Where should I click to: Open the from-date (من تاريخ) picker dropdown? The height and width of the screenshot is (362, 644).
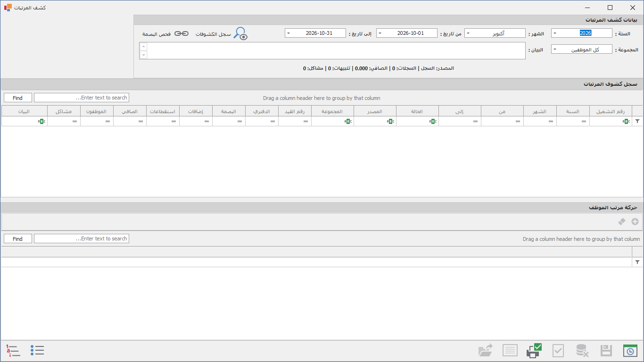380,33
